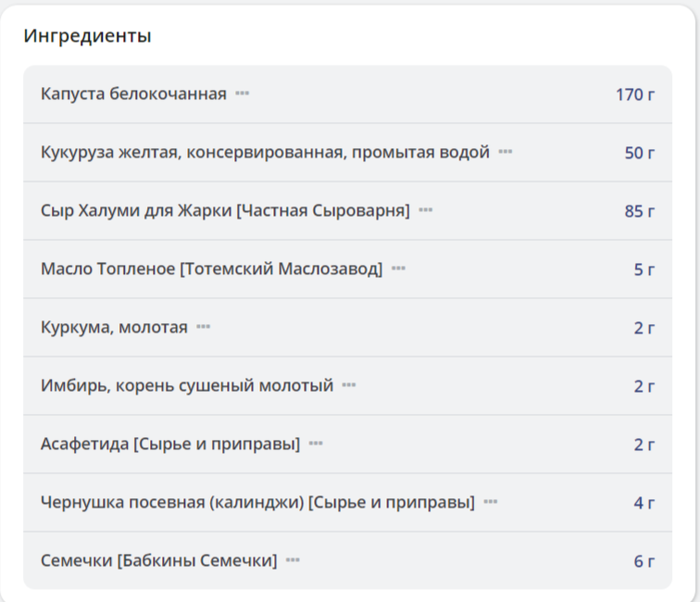Click the 6 г amount for Семечки

pos(644,561)
